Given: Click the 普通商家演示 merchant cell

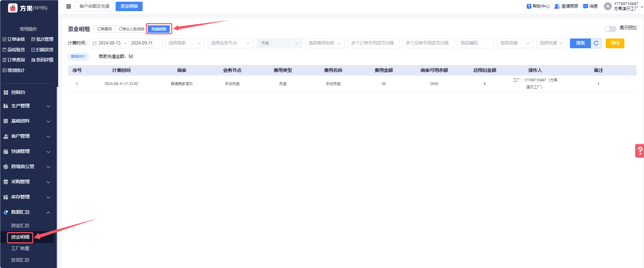Looking at the screenshot, I should 182,84.
